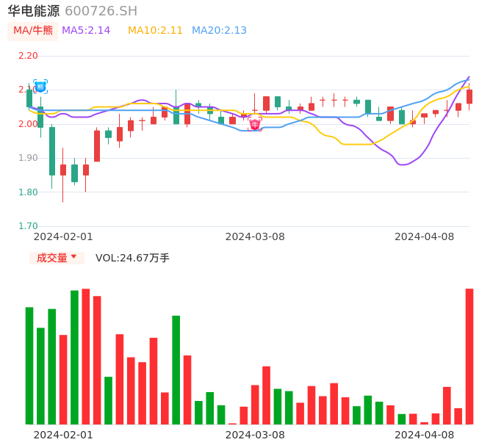
Task: Click the VOL:24.67万手 volume readout
Action: coord(132,258)
